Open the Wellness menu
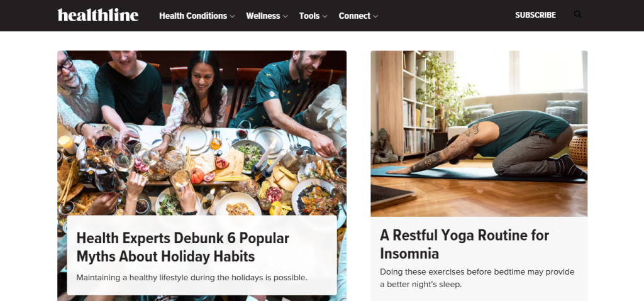The height and width of the screenshot is (301, 644). (263, 16)
